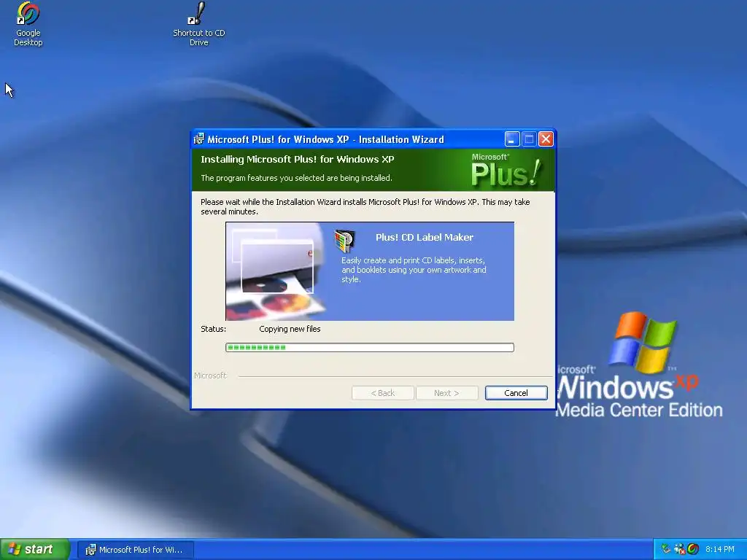The image size is (747, 560).
Task: Click the wizard title bar text
Action: (x=325, y=139)
